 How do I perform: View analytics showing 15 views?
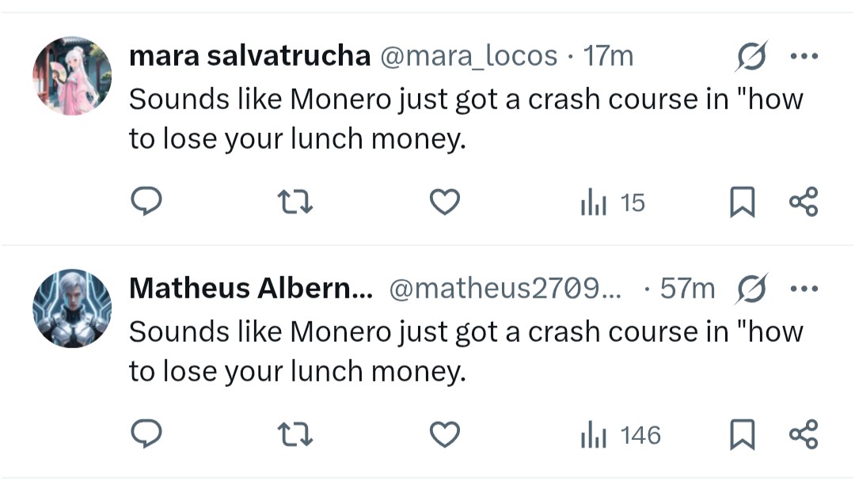point(614,203)
